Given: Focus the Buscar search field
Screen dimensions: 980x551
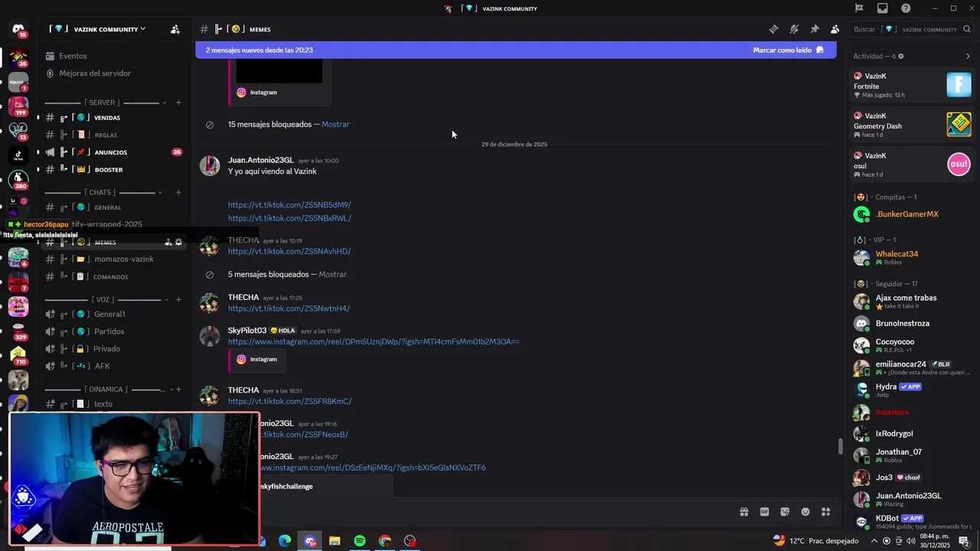Looking at the screenshot, I should tap(911, 29).
